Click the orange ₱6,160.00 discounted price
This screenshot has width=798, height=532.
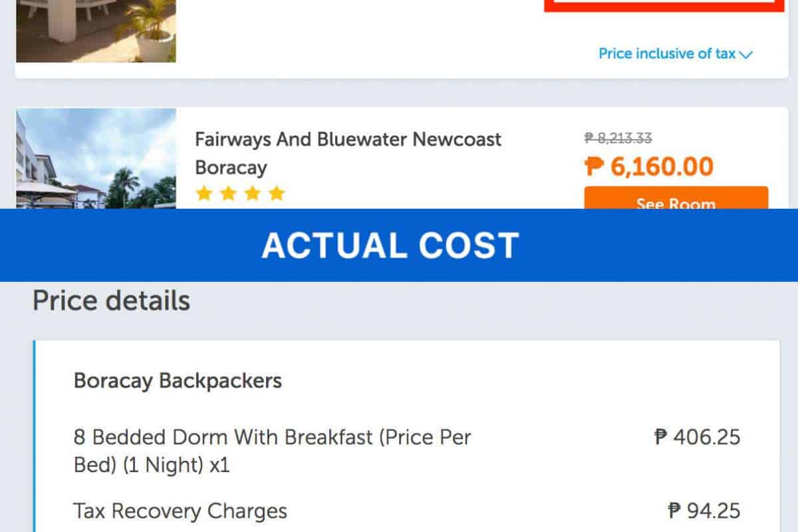648,166
